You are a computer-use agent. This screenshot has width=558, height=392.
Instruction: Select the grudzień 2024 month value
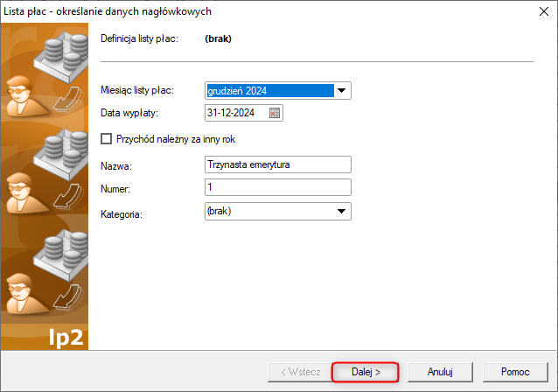(x=270, y=91)
